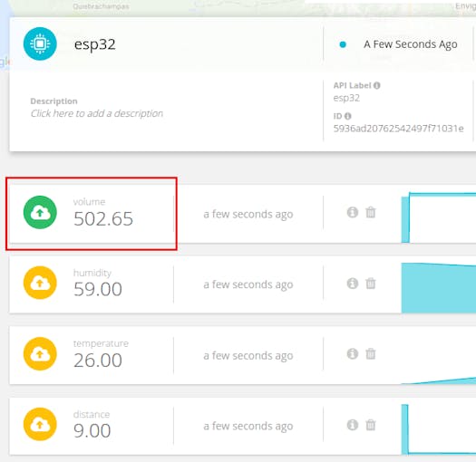Open the humidity variable cloud icon

[x=40, y=283]
